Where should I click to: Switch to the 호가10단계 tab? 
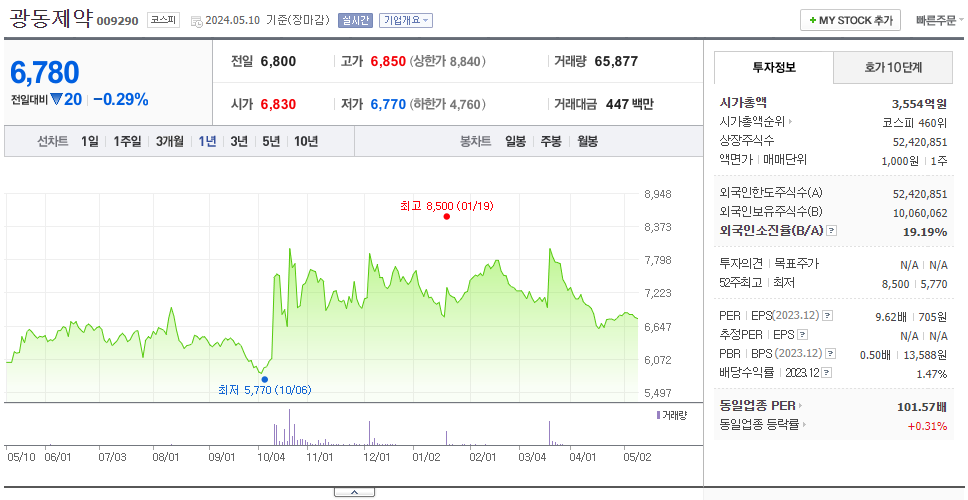point(893,67)
